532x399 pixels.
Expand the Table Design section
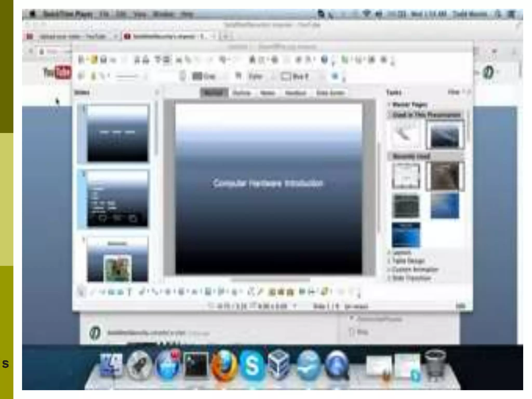pos(409,261)
